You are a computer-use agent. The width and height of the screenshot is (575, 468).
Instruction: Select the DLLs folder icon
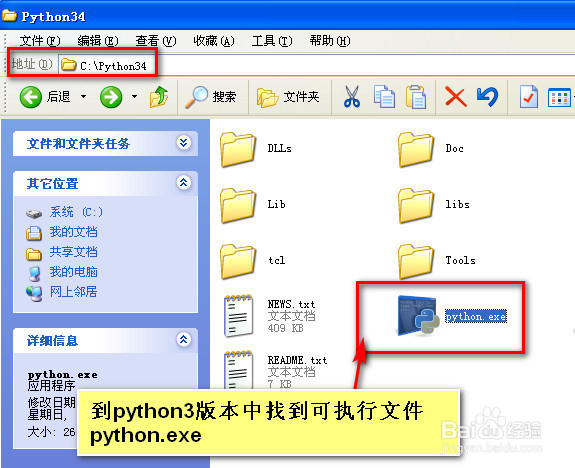coord(238,149)
